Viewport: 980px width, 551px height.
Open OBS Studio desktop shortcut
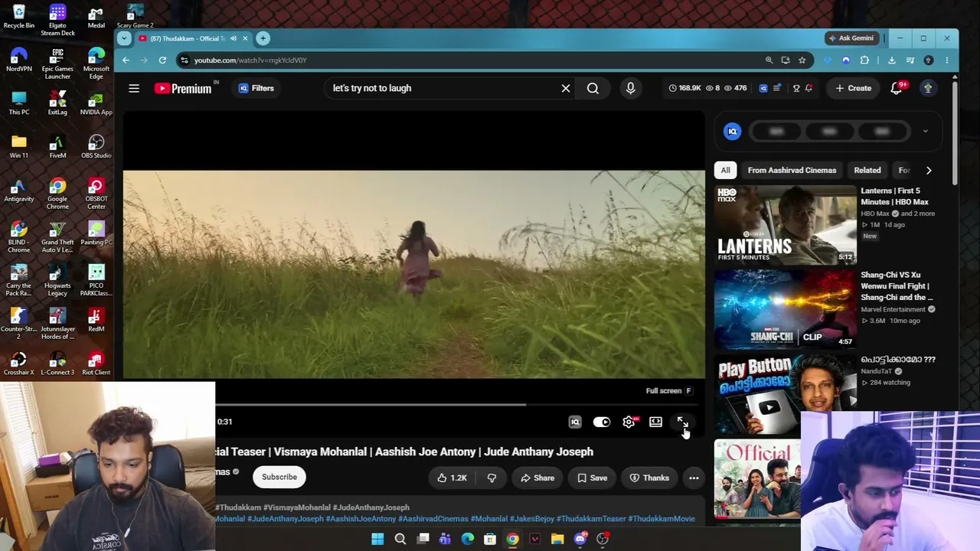click(x=96, y=145)
